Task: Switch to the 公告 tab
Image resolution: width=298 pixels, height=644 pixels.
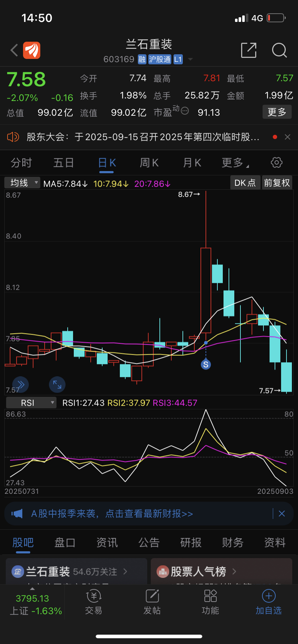Action: [x=149, y=542]
